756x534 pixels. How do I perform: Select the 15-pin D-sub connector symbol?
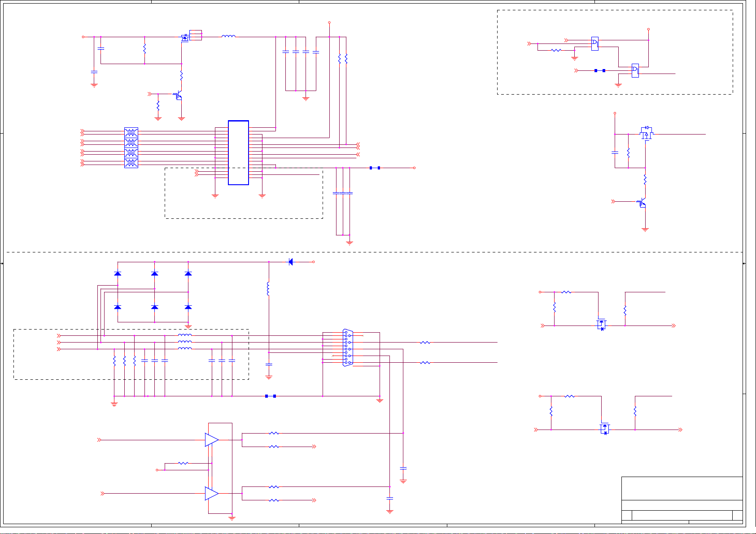pyautogui.click(x=348, y=348)
